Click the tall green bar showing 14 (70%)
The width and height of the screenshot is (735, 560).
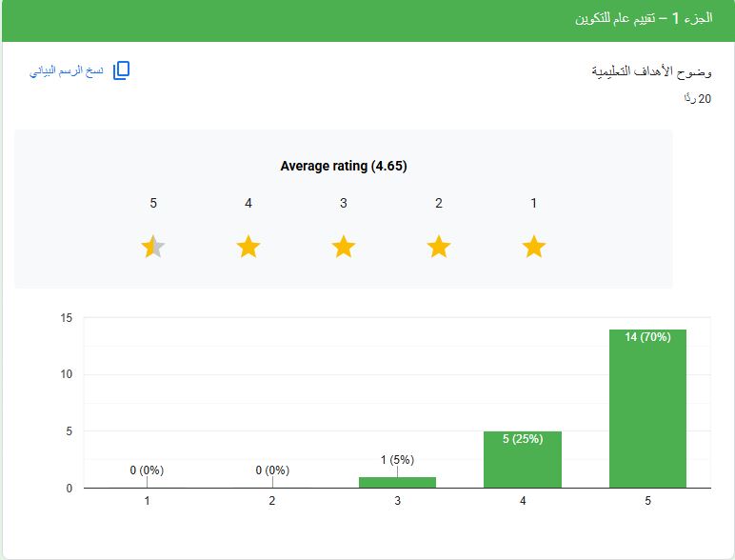[647, 410]
